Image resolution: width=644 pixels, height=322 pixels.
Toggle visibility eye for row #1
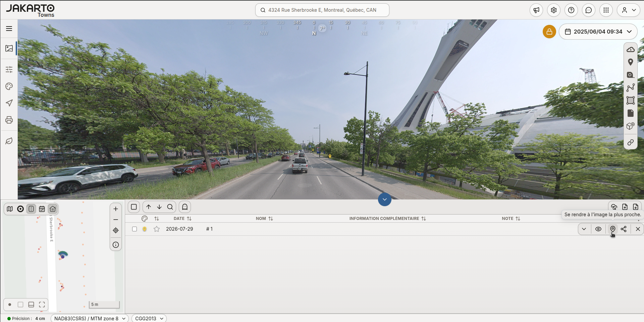(x=598, y=229)
